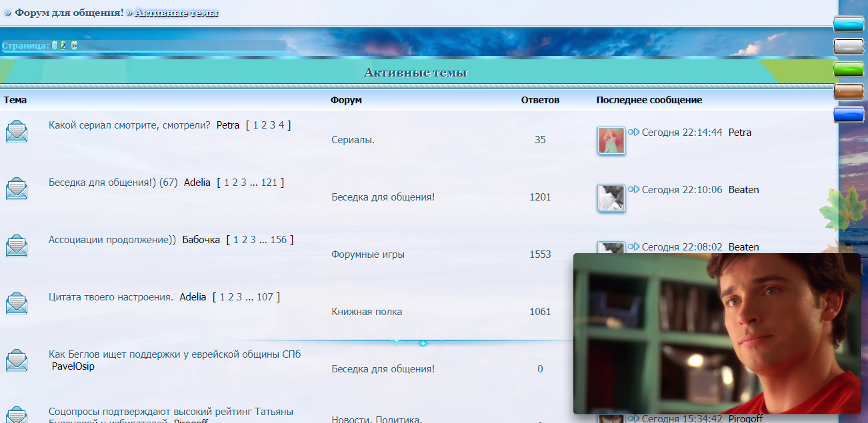Go to last message arrow at 22:08:02
Image resolution: width=868 pixels, height=423 pixels.
[633, 247]
